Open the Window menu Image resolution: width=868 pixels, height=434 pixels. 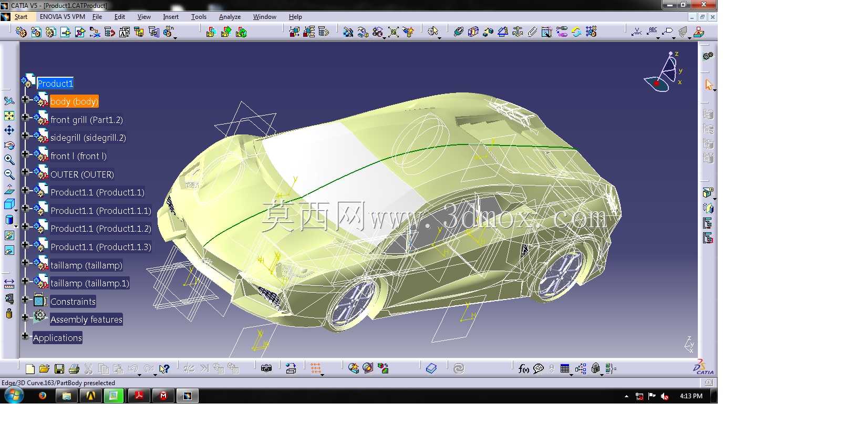coord(265,17)
